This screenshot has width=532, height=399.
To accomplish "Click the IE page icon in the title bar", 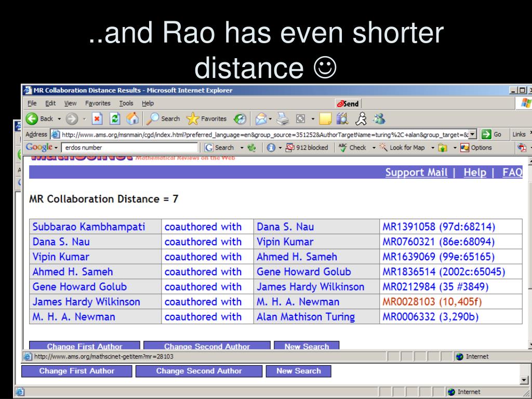I will pos(28,90).
